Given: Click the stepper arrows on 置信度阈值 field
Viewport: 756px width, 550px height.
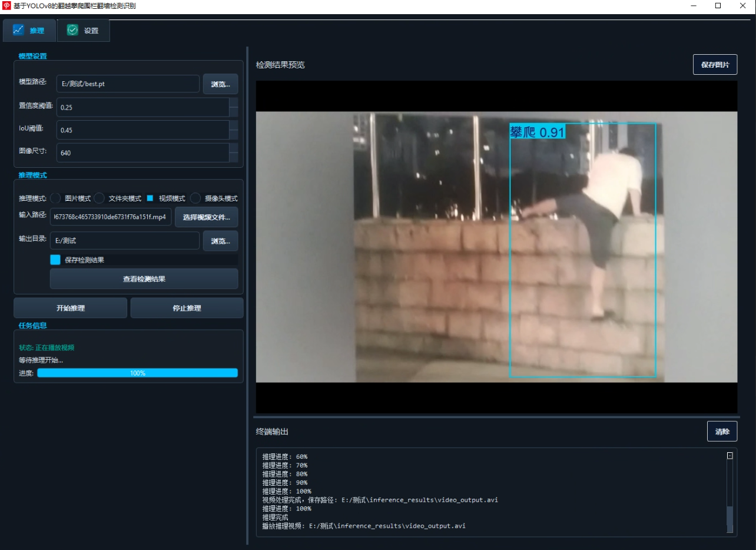Looking at the screenshot, I should [234, 107].
